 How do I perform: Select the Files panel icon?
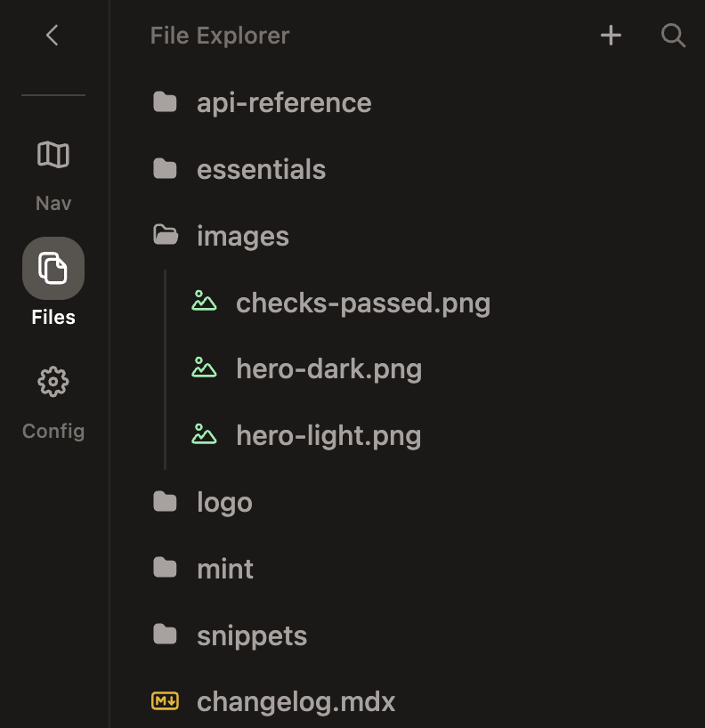(53, 268)
